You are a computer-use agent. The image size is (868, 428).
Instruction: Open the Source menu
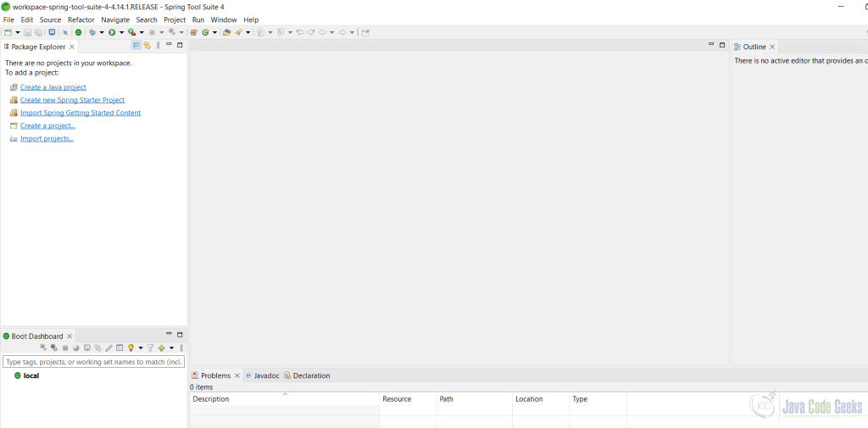[x=50, y=19]
